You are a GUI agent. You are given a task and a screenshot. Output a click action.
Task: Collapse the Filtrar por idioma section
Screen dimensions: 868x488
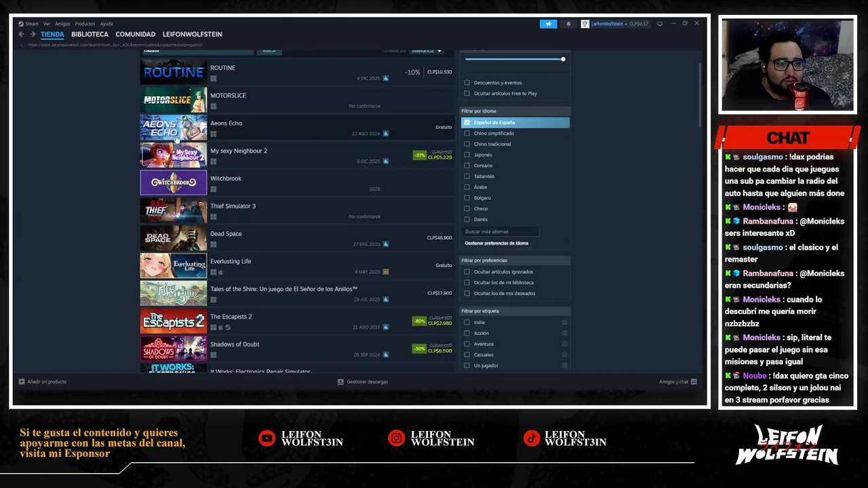point(515,111)
